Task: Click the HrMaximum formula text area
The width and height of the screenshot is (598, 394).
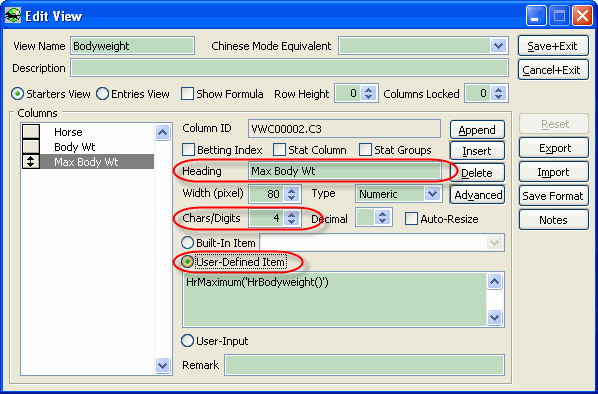Action: coord(334,299)
